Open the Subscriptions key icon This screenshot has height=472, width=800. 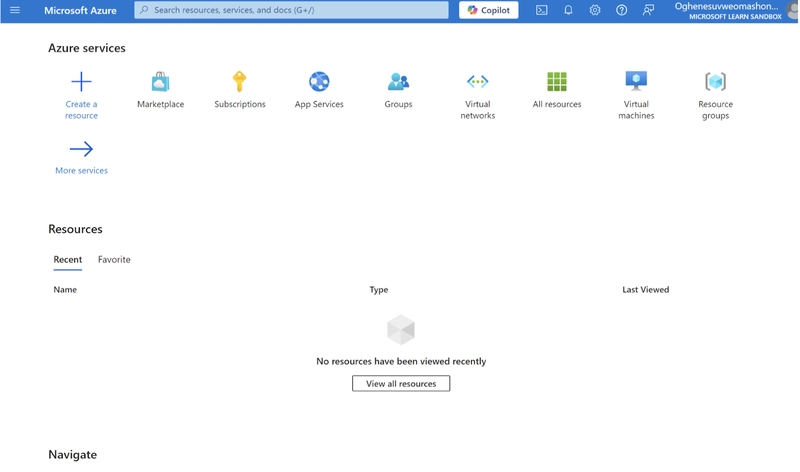coord(239,82)
